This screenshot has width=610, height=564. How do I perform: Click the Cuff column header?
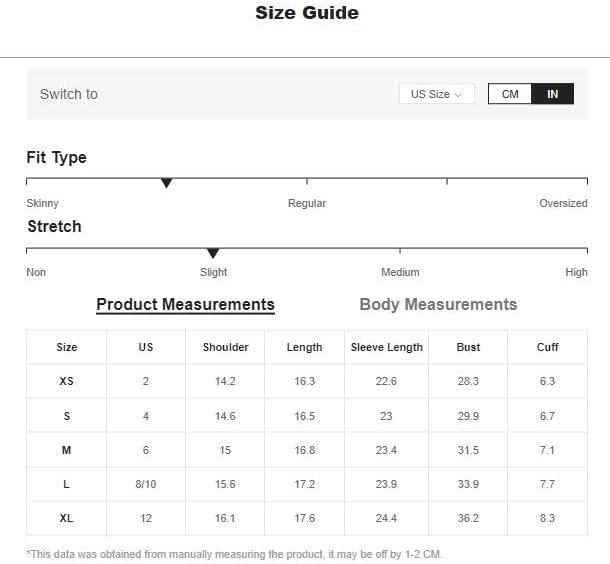[x=547, y=347]
